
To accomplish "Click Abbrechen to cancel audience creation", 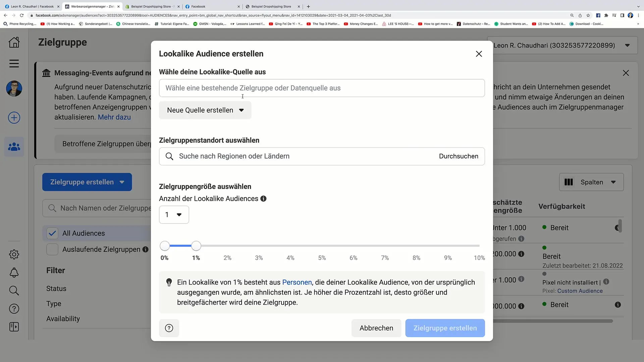I will [x=376, y=328].
